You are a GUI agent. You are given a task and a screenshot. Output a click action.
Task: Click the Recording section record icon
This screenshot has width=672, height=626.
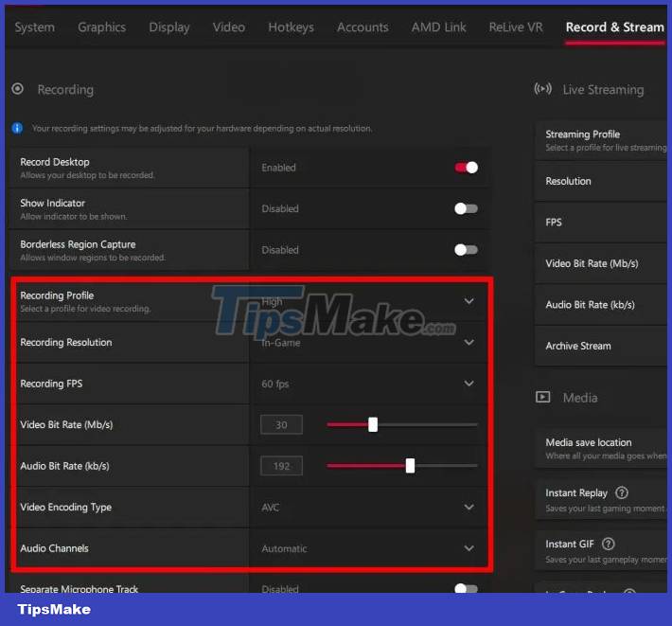[18, 89]
